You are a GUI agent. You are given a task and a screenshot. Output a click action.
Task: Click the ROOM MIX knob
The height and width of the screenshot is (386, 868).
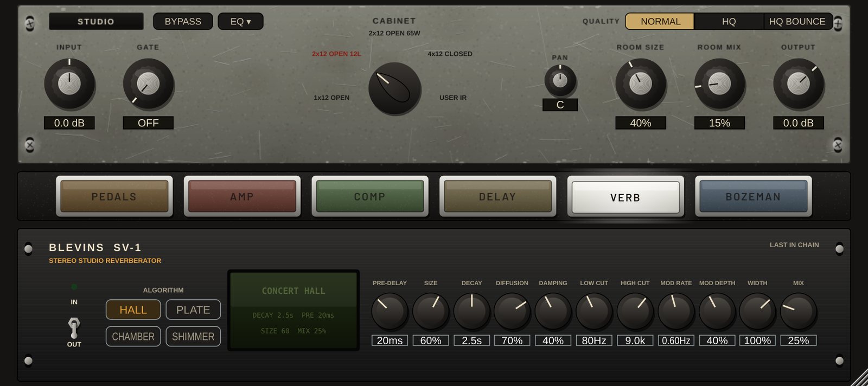coord(719,83)
